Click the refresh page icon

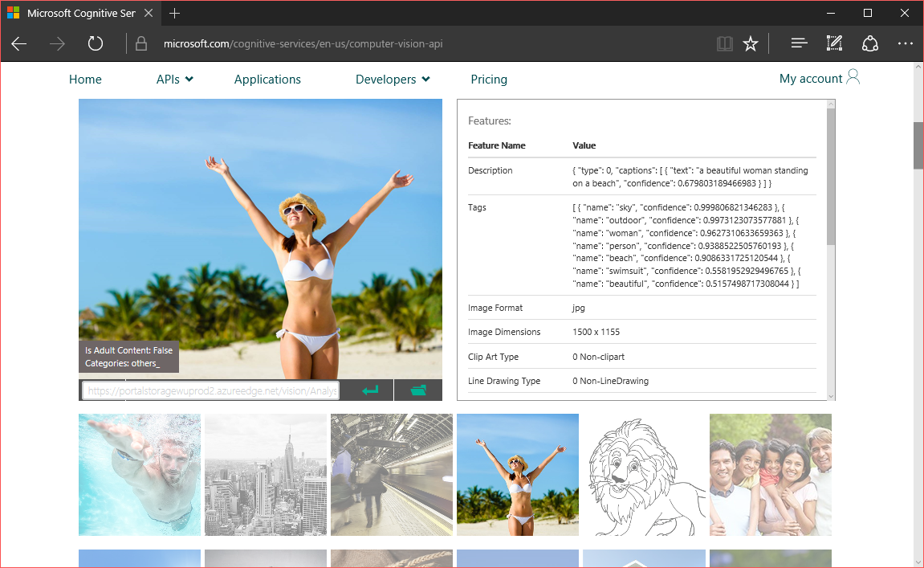[x=96, y=44]
